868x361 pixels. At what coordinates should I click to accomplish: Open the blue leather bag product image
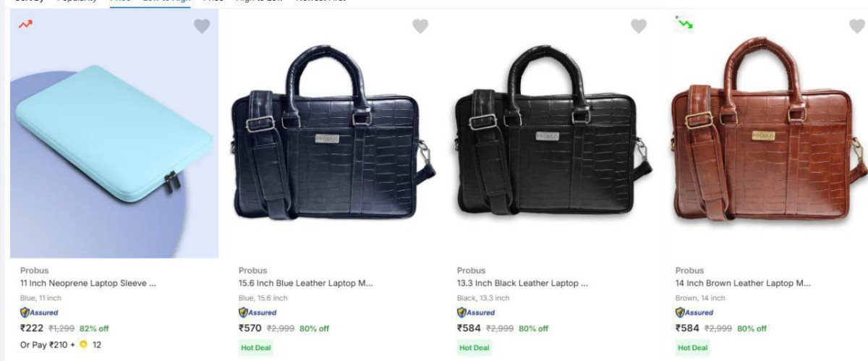(333, 135)
